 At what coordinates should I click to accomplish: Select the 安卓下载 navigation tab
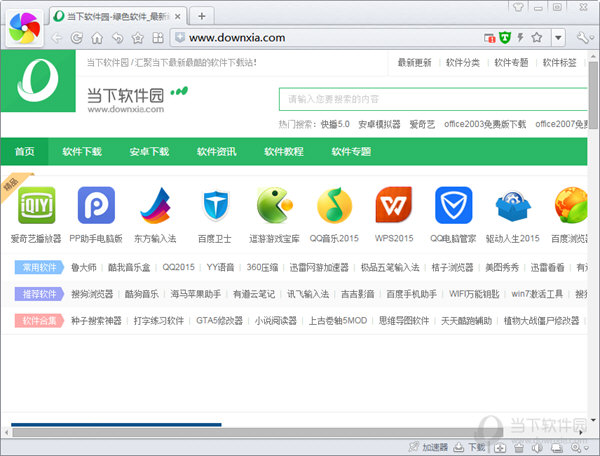pos(149,151)
